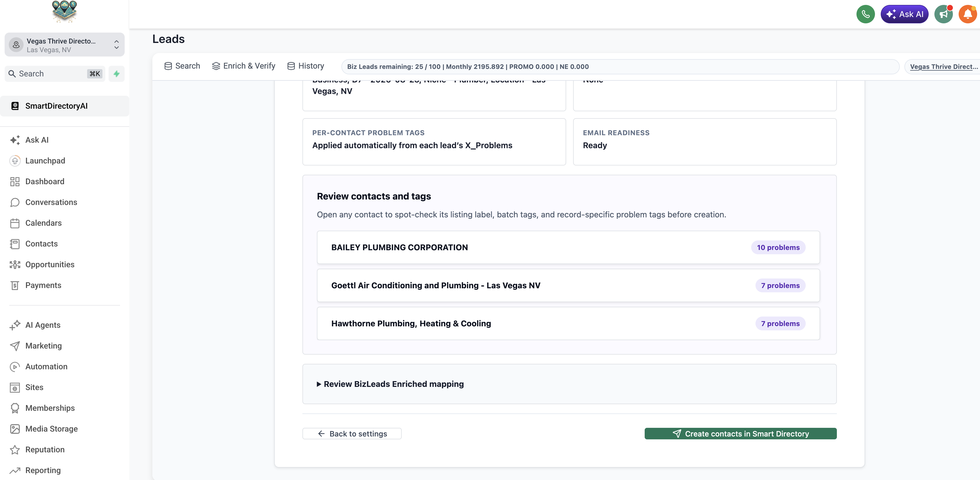The height and width of the screenshot is (480, 980).
Task: Click the Automation play circle icon
Action: (x=15, y=367)
